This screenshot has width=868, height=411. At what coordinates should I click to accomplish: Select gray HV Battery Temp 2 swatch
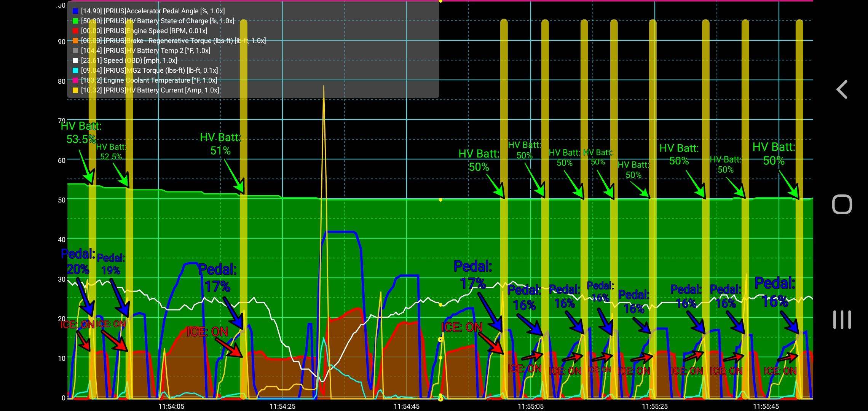[75, 51]
